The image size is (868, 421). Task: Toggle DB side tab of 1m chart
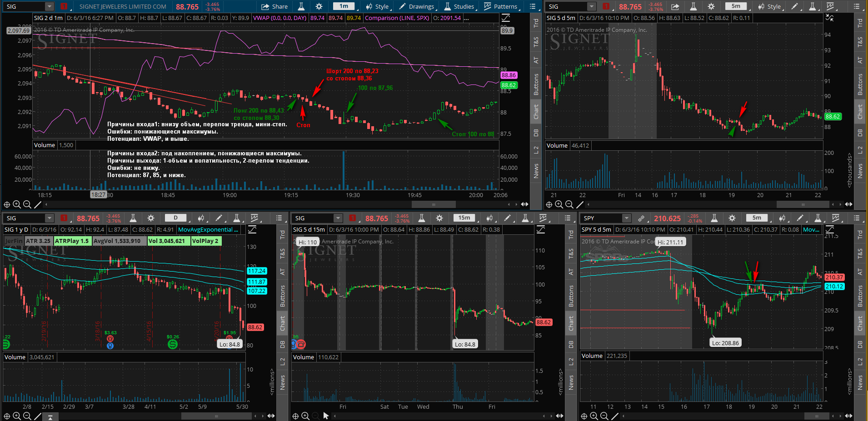coord(536,132)
